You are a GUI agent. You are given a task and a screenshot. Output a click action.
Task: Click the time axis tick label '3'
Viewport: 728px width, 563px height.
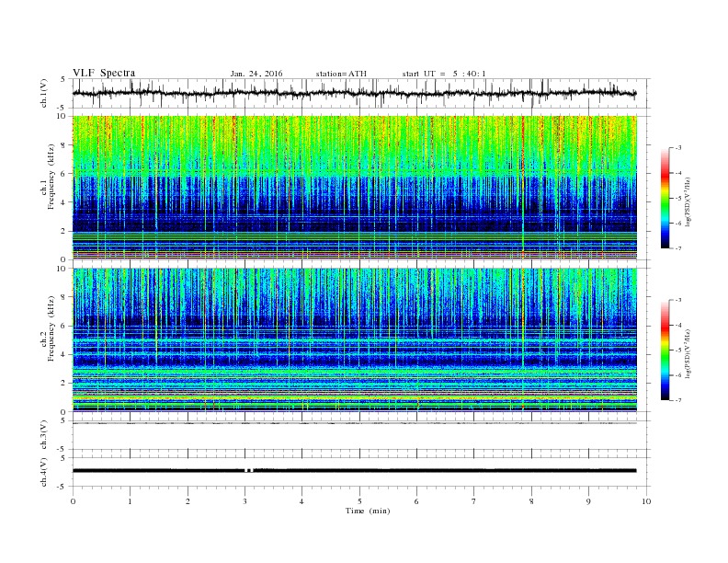click(x=245, y=501)
